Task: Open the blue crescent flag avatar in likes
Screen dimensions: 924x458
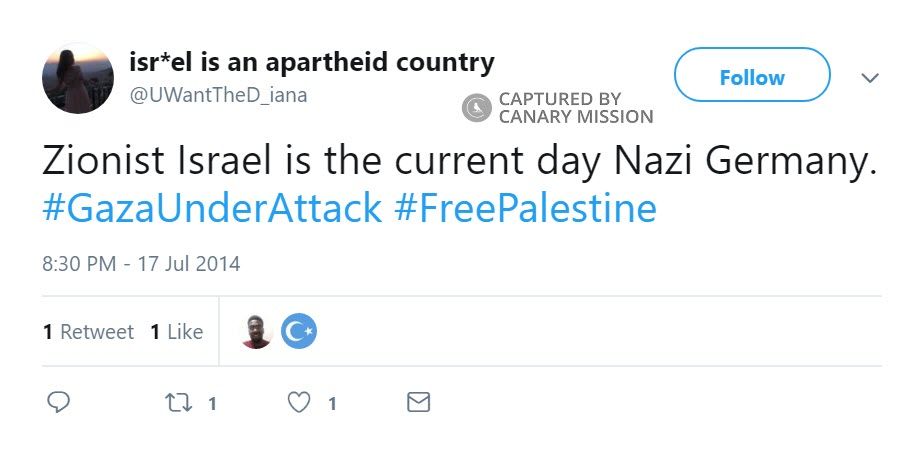Action: point(298,331)
